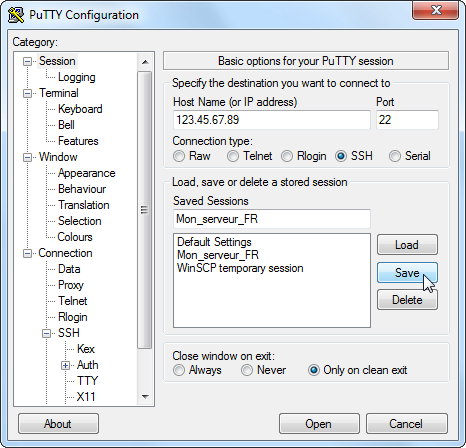Viewport: 466px width, 448px height.
Task: Cancel the PuTTY configuration
Action: [406, 424]
